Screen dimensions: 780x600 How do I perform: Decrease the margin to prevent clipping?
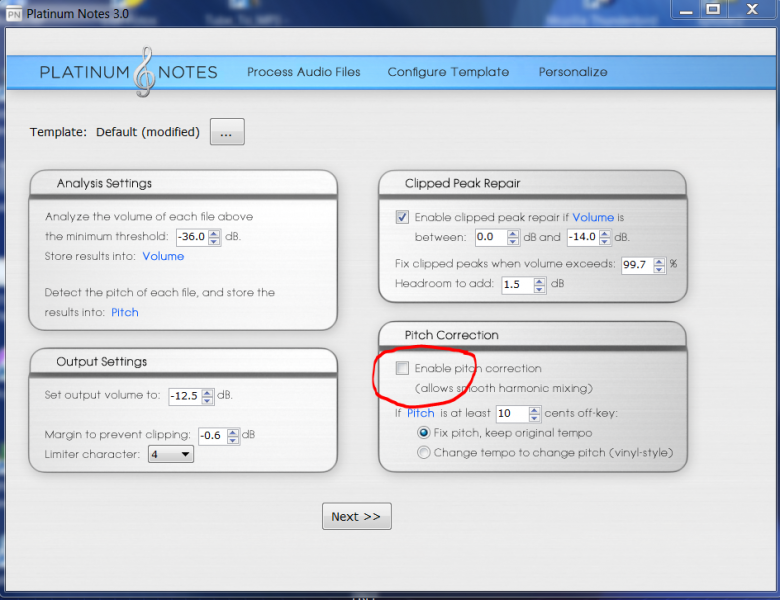pyautogui.click(x=233, y=440)
